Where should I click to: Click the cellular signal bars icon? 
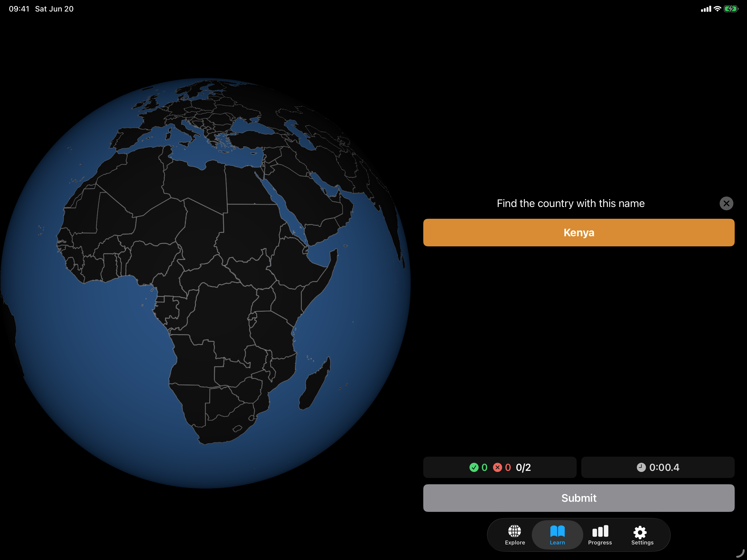click(x=706, y=9)
